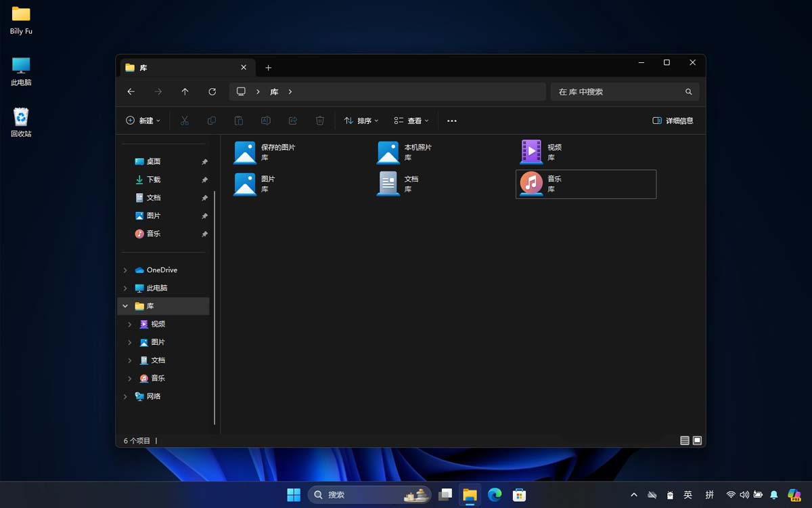Toggle the 详细信息 details pane
This screenshot has height=508, width=812.
[x=673, y=121]
